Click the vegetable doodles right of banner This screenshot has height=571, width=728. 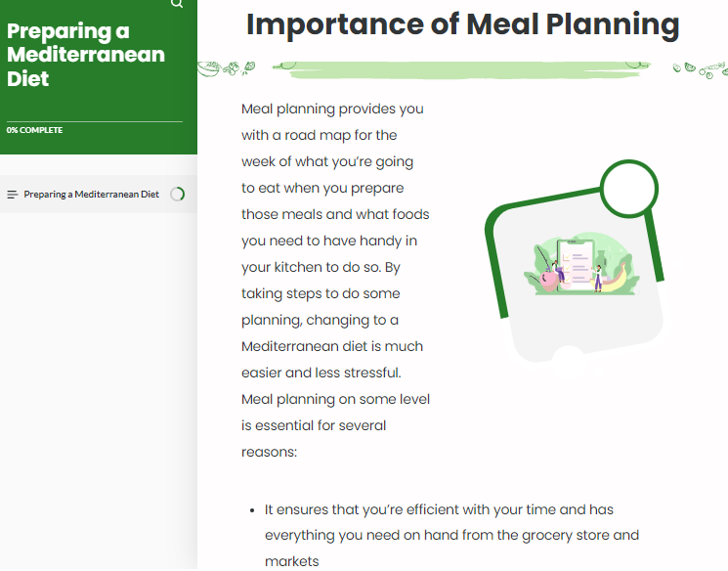tap(701, 70)
